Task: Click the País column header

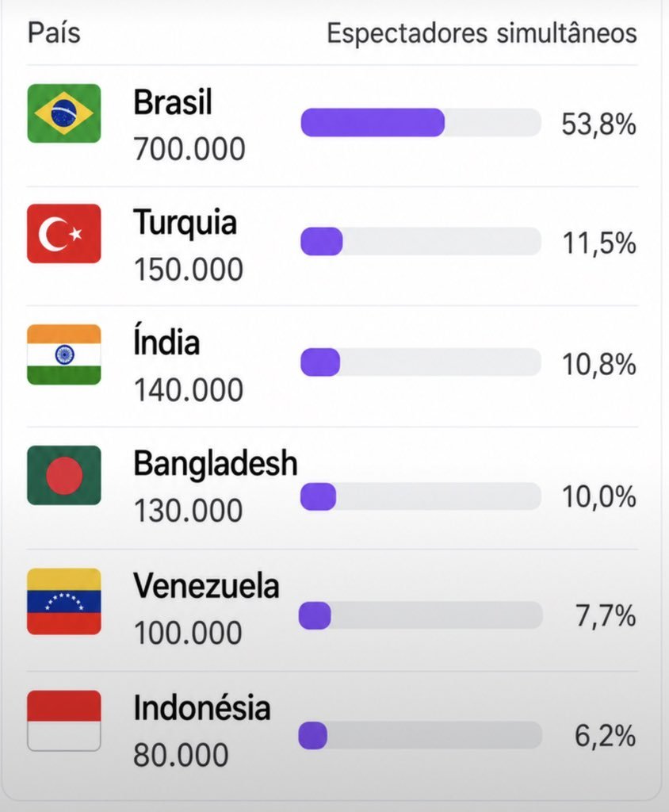Action: coord(54,33)
